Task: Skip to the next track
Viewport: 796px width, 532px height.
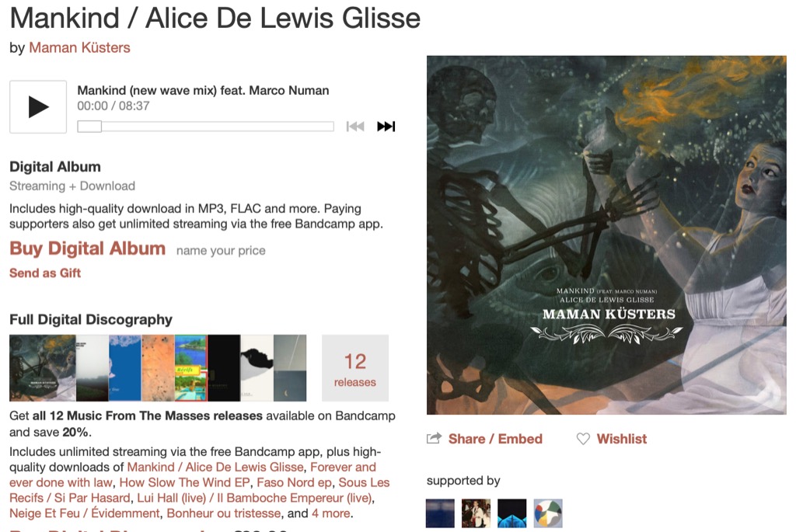Action: (386, 127)
